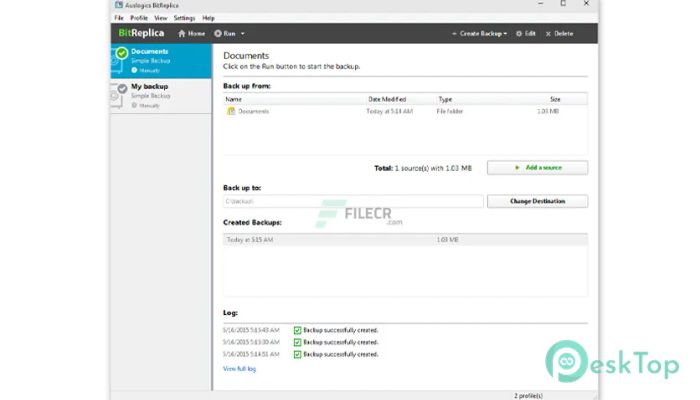Click the File folder type cell
Image resolution: width=700 pixels, height=400 pixels.
(450, 111)
